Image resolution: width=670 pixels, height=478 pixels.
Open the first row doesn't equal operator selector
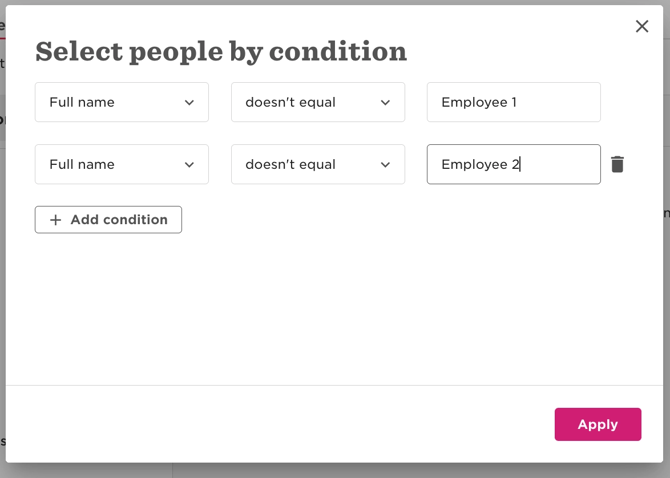[x=318, y=102]
